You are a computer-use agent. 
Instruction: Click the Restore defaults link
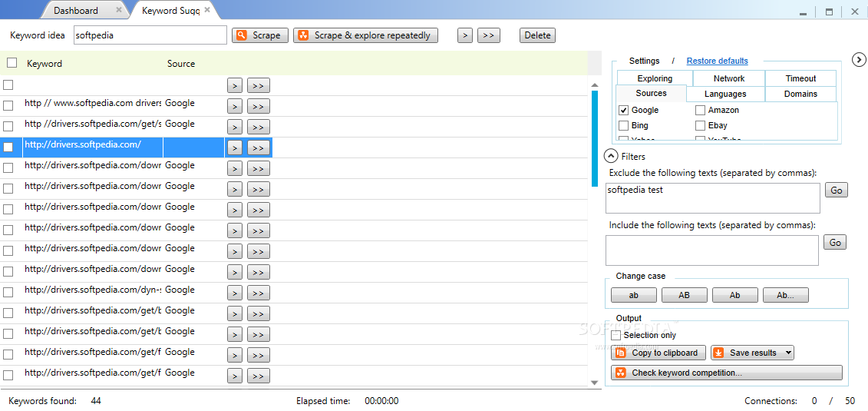pyautogui.click(x=717, y=61)
